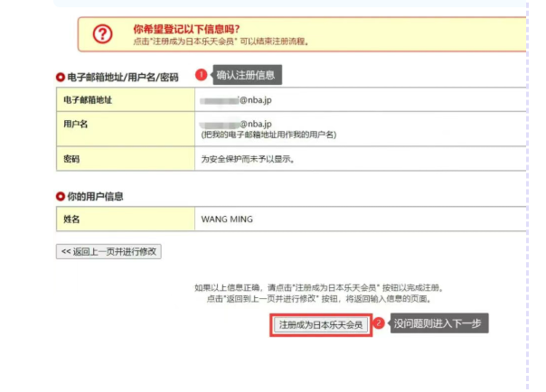Viewport: 546px width, 392px height.
Task: Click the 密码 label cell
Action: pyautogui.click(x=126, y=159)
